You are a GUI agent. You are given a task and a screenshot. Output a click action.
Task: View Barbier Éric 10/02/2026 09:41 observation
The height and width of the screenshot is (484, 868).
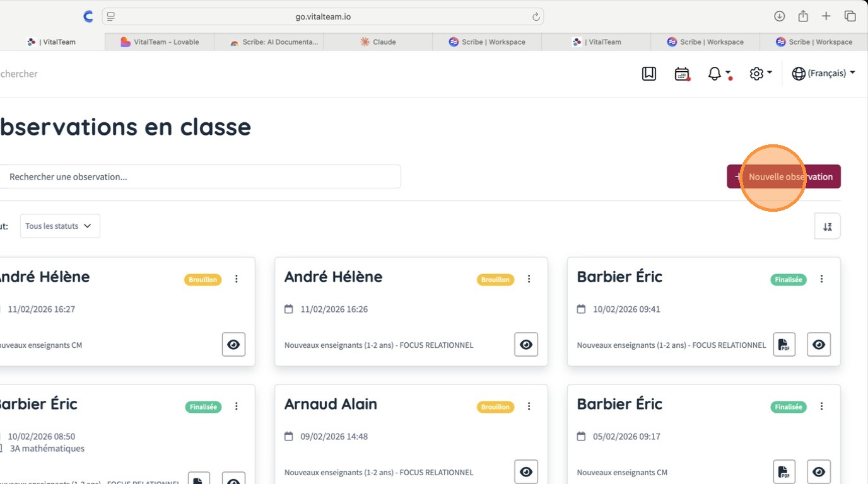[819, 345]
